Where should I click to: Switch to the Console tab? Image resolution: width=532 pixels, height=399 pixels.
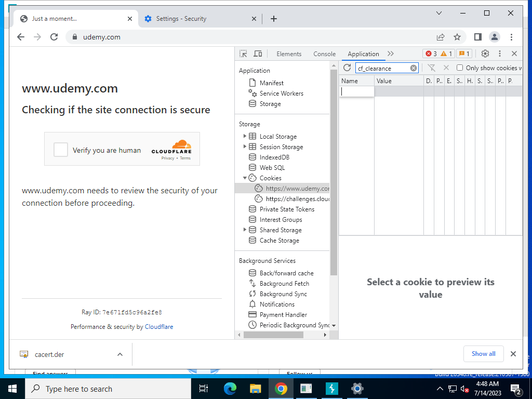coord(324,54)
